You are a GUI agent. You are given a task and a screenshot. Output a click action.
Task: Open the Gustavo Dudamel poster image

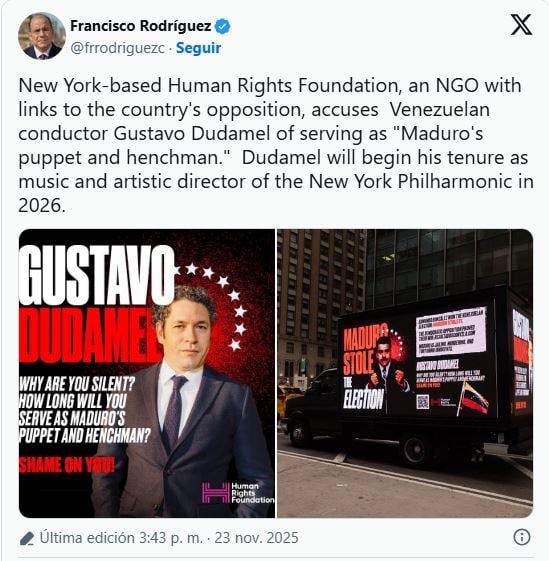tap(147, 373)
